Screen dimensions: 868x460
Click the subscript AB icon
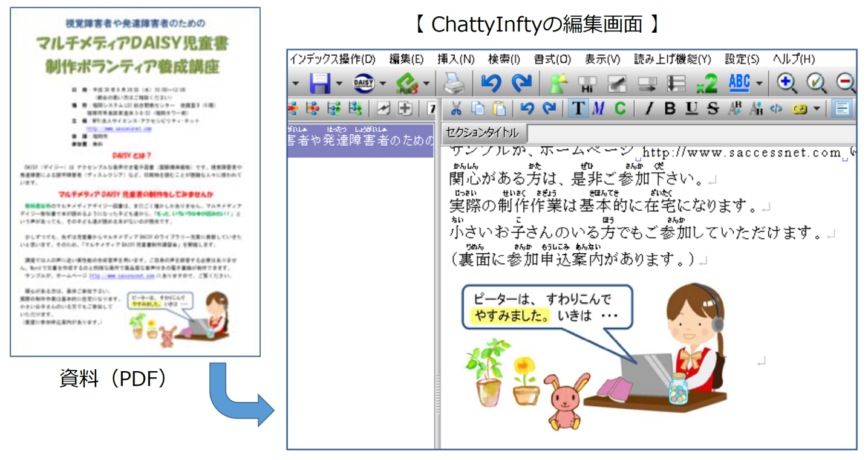(756, 109)
